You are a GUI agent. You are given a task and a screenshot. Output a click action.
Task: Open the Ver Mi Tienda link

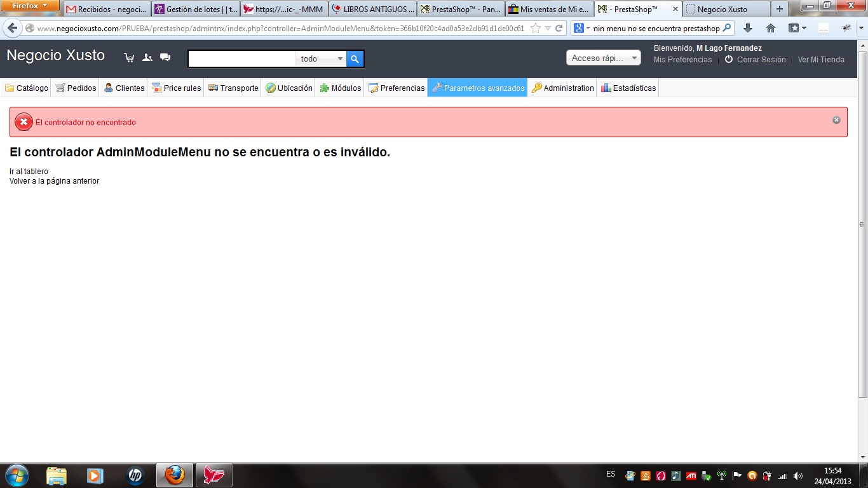pos(821,60)
